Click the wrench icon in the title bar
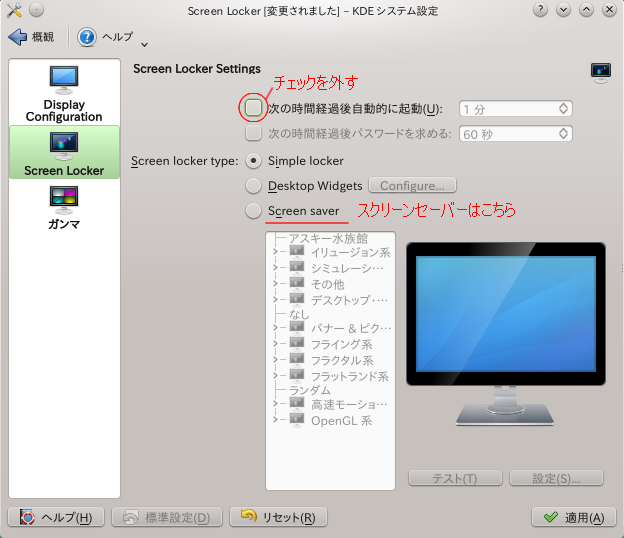The width and height of the screenshot is (624, 538). pos(13,10)
